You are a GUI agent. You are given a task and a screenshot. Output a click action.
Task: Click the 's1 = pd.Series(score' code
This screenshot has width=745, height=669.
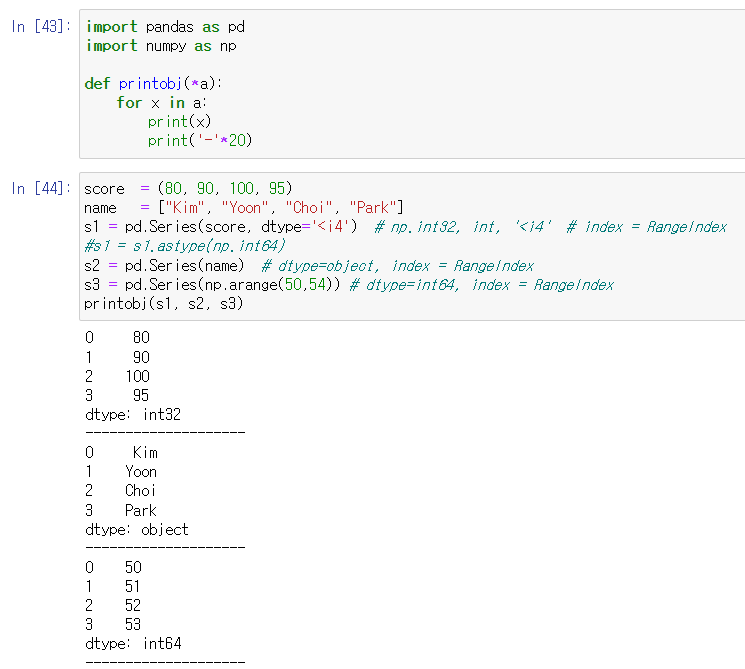[165, 227]
